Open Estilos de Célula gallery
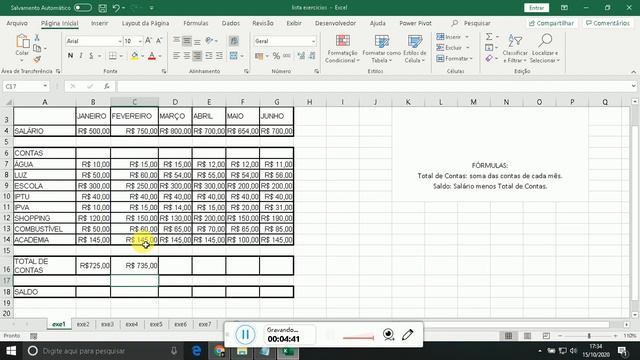This screenshot has height=360, width=640. [x=415, y=49]
